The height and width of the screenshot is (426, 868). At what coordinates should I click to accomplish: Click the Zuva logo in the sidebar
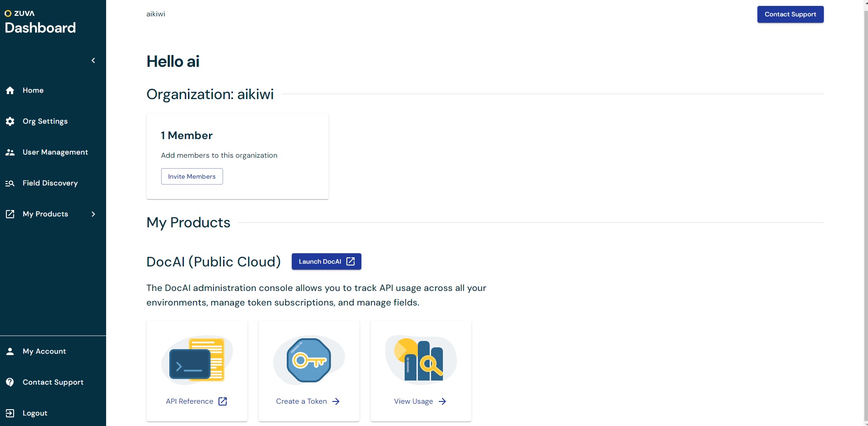coord(20,13)
